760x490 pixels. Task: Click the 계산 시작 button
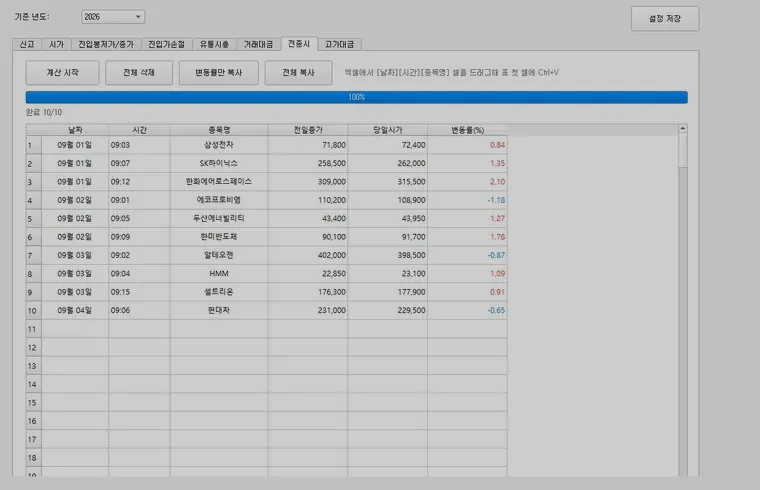63,73
